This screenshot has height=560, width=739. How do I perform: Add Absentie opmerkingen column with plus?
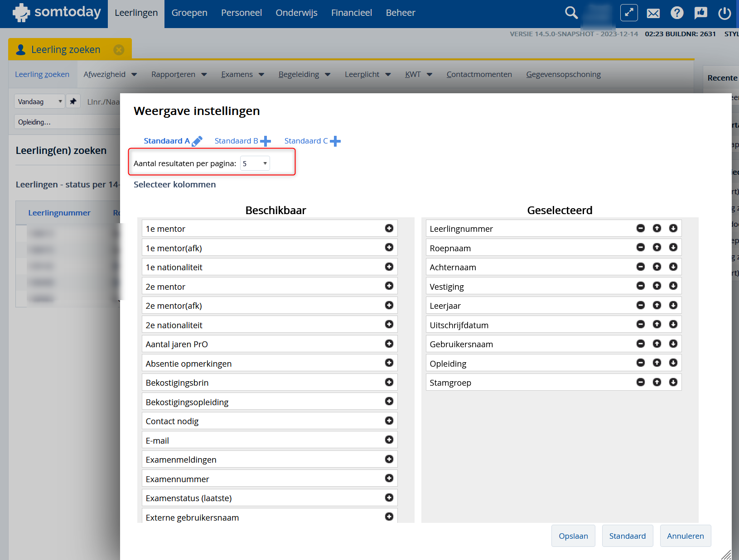click(x=389, y=363)
